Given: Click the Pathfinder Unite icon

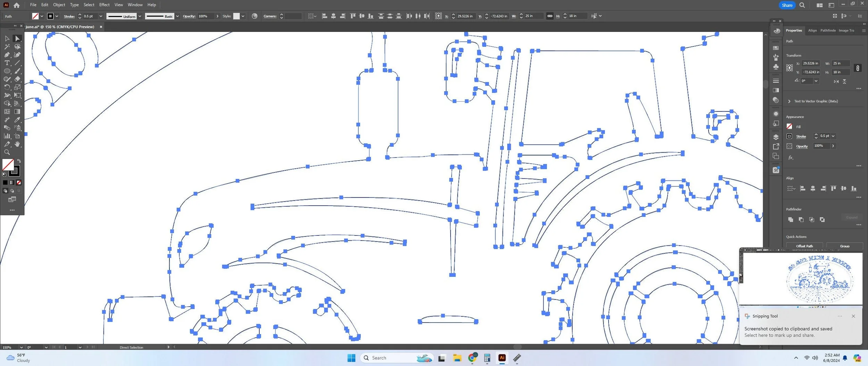Looking at the screenshot, I should pos(791,220).
